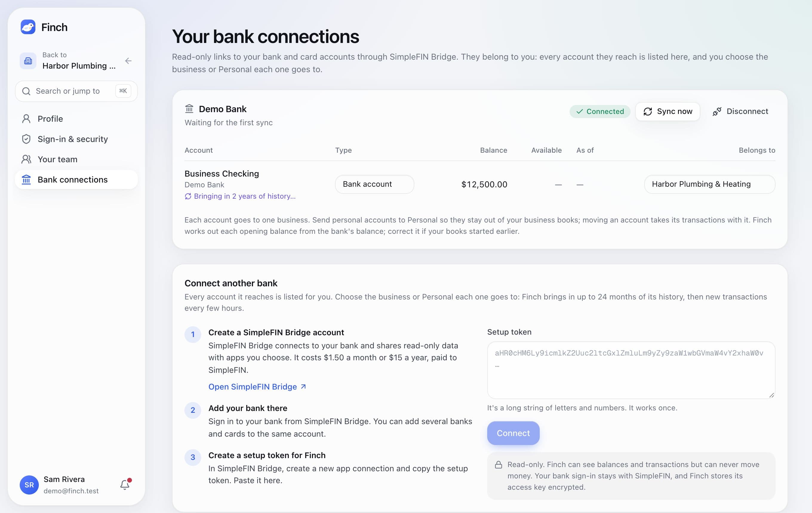
Task: Click the search magnifier icon
Action: [x=26, y=91]
